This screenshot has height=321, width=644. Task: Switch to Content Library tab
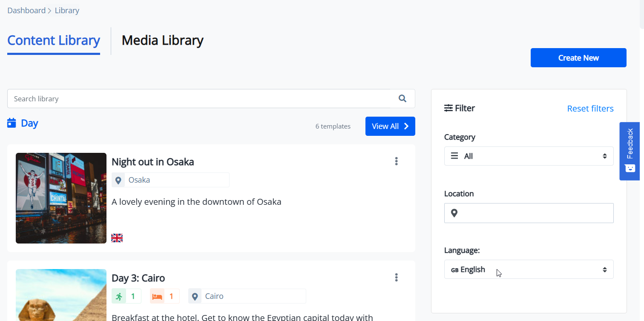[x=54, y=40]
